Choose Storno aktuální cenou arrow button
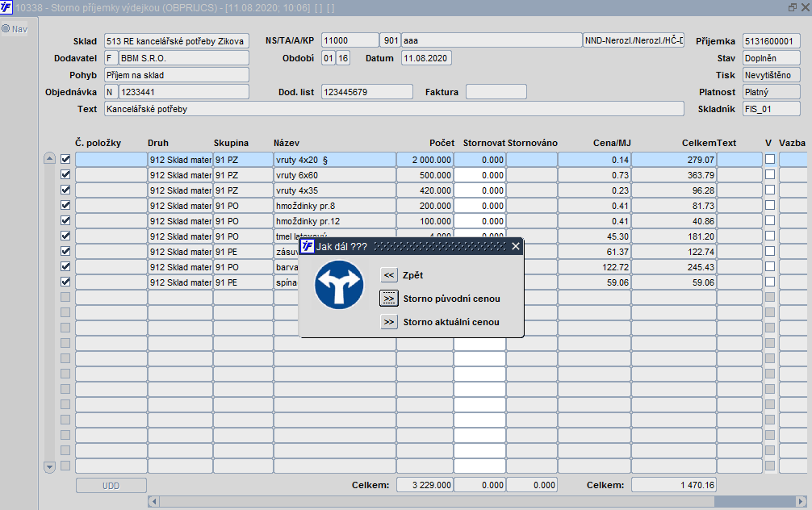The image size is (812, 510). tap(388, 322)
